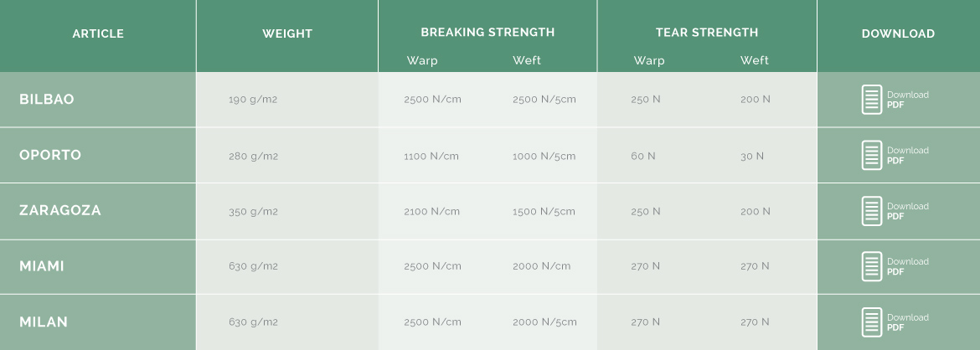Screen dimensions: 980x350
Task: Open the Download PDF link for Zaragoza
Action: 907,211
